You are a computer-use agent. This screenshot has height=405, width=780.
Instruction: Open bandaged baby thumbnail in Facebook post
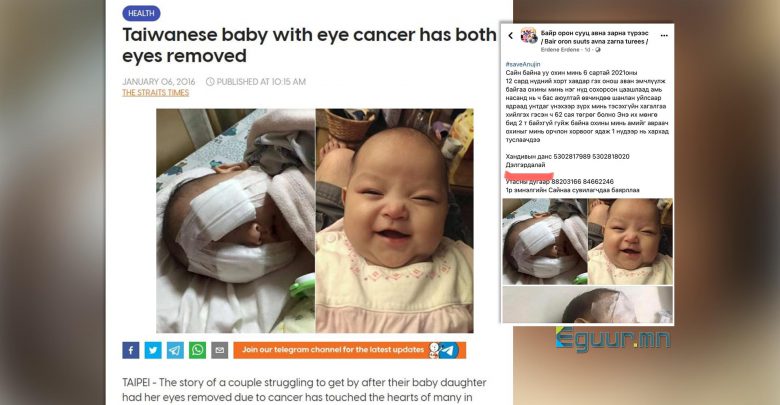(x=545, y=242)
